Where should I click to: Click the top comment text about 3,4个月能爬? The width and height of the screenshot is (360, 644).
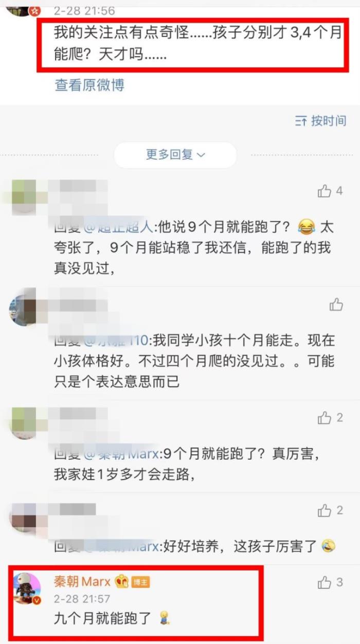click(198, 44)
